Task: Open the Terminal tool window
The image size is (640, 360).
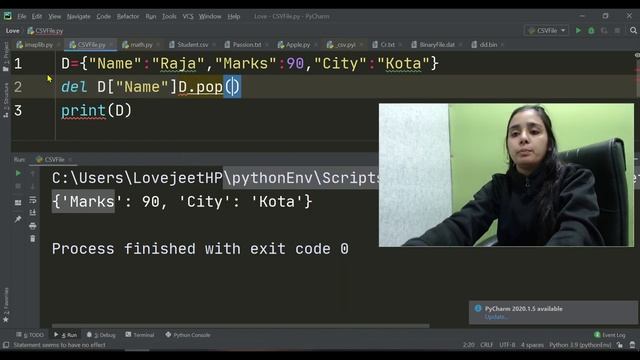Action: 140,335
